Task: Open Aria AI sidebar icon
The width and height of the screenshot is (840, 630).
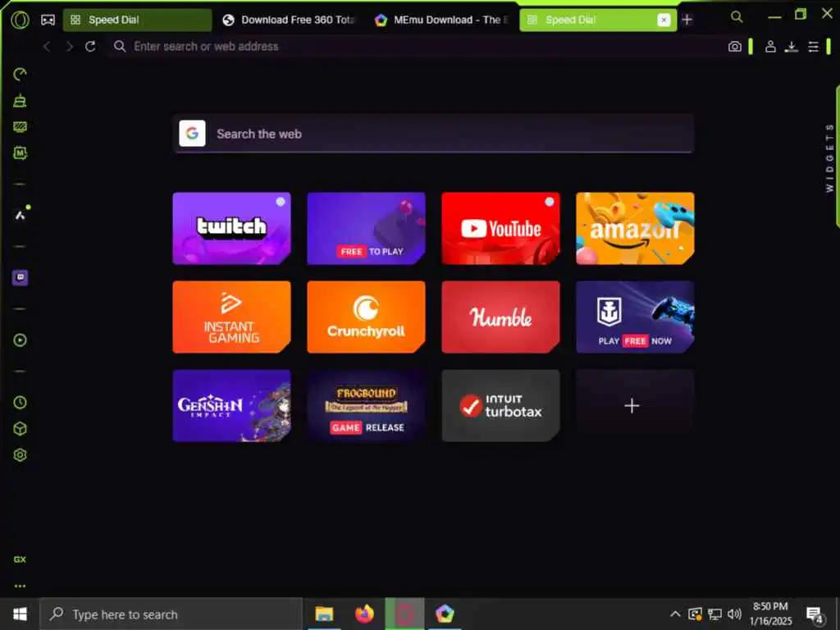Action: tap(21, 215)
